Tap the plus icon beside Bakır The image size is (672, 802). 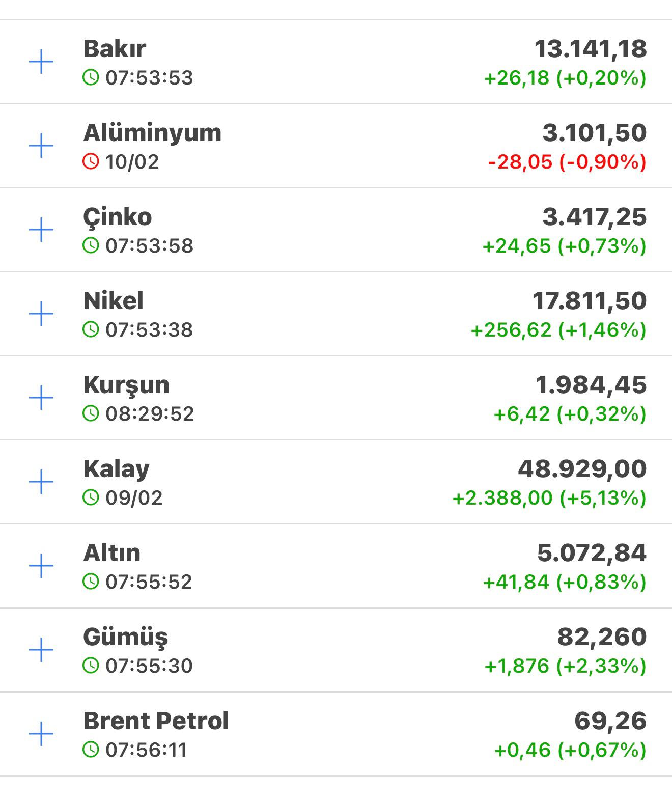pyautogui.click(x=41, y=62)
